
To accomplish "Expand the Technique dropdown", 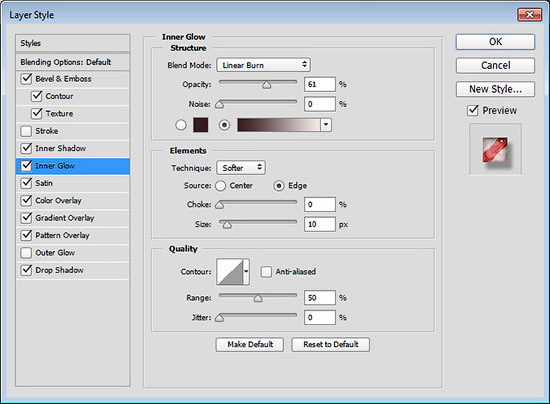I will tap(241, 168).
